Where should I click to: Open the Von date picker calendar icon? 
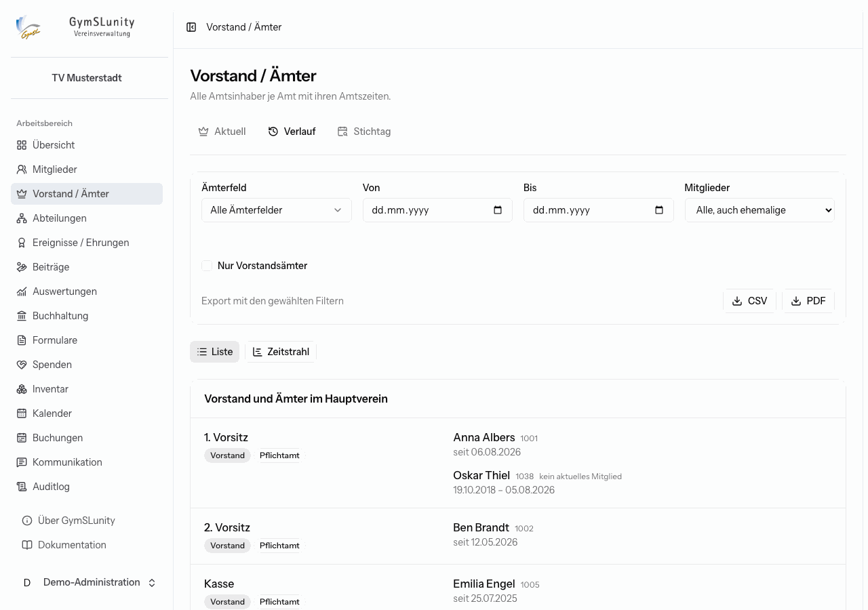pos(498,210)
